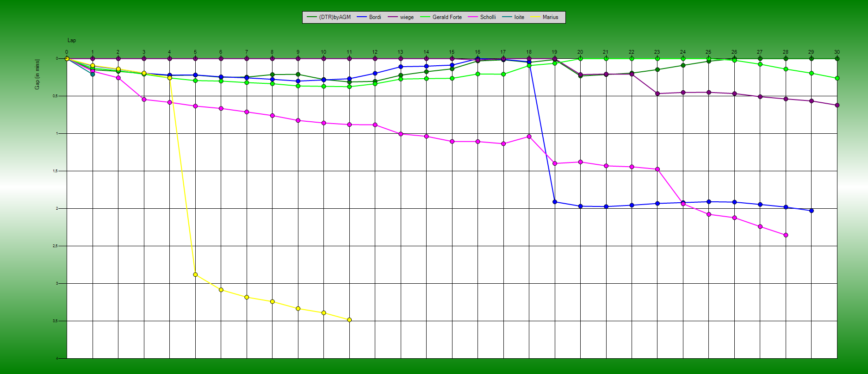Select Scholli's magenta point at lap 18

pyautogui.click(x=529, y=137)
